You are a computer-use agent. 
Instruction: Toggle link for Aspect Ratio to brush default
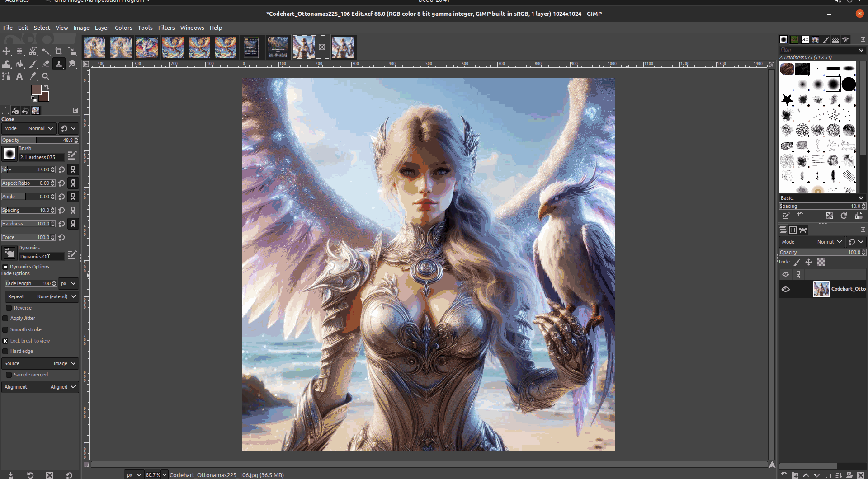[x=73, y=183]
